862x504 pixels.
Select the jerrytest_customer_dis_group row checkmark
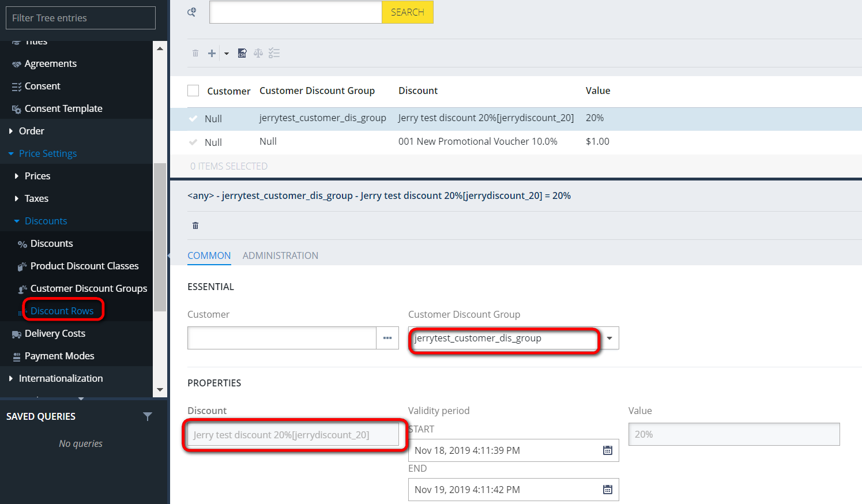coord(193,119)
